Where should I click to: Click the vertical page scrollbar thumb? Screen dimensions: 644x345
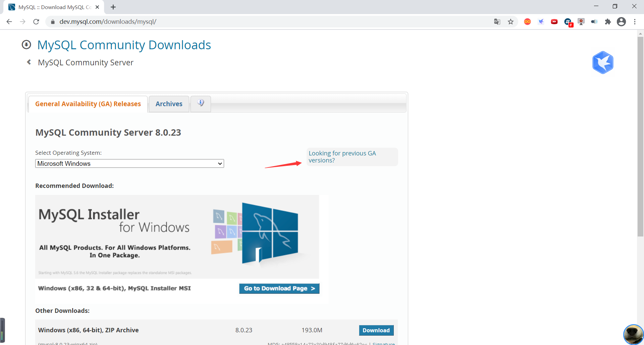(x=640, y=137)
